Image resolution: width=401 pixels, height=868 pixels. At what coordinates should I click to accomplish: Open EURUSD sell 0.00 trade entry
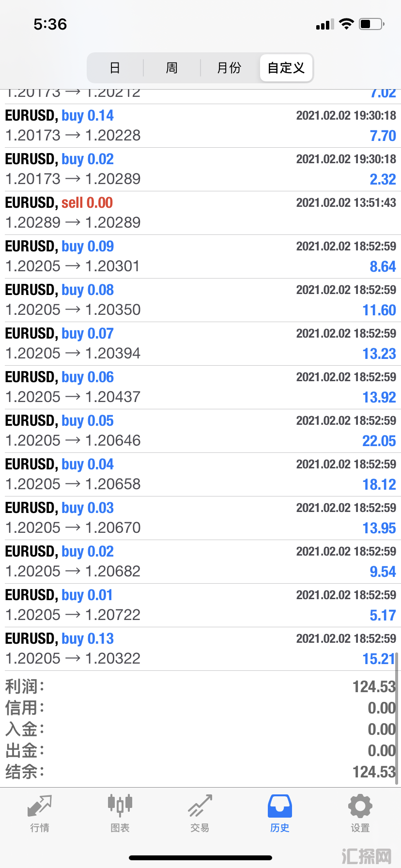click(200, 213)
